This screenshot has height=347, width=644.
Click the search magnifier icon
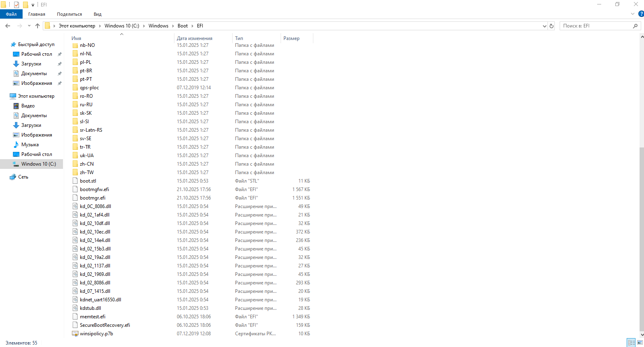[635, 26]
